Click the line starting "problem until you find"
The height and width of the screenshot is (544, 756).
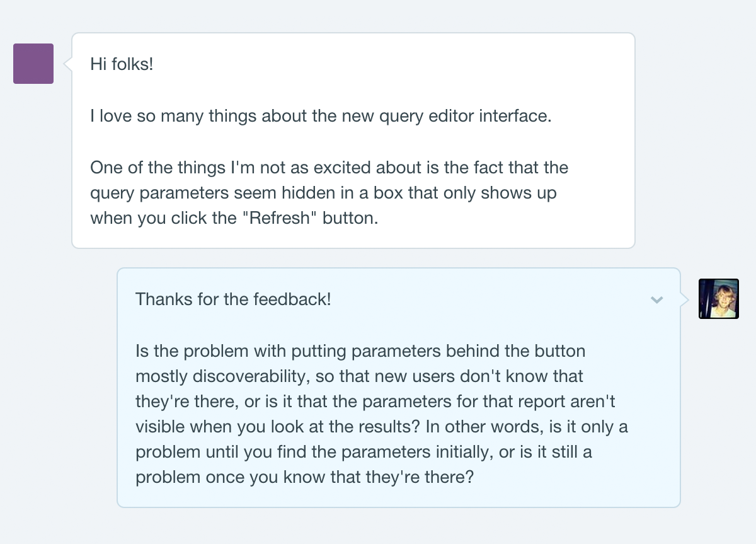tap(364, 452)
